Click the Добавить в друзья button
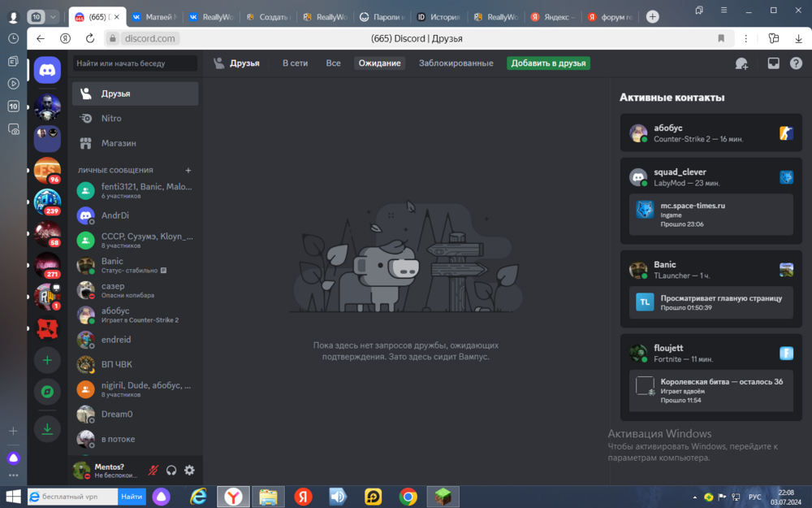Screen dimensions: 812x508 click(548, 63)
